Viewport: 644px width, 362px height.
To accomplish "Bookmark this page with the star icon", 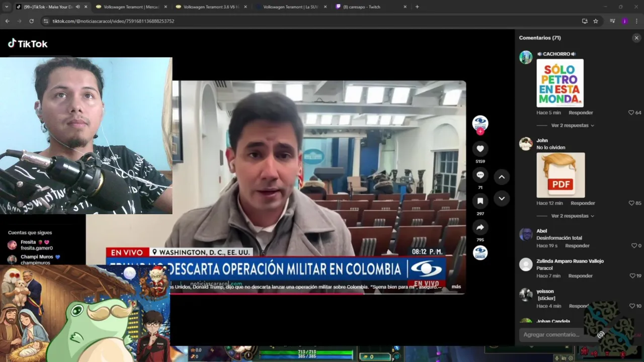I will [x=596, y=21].
